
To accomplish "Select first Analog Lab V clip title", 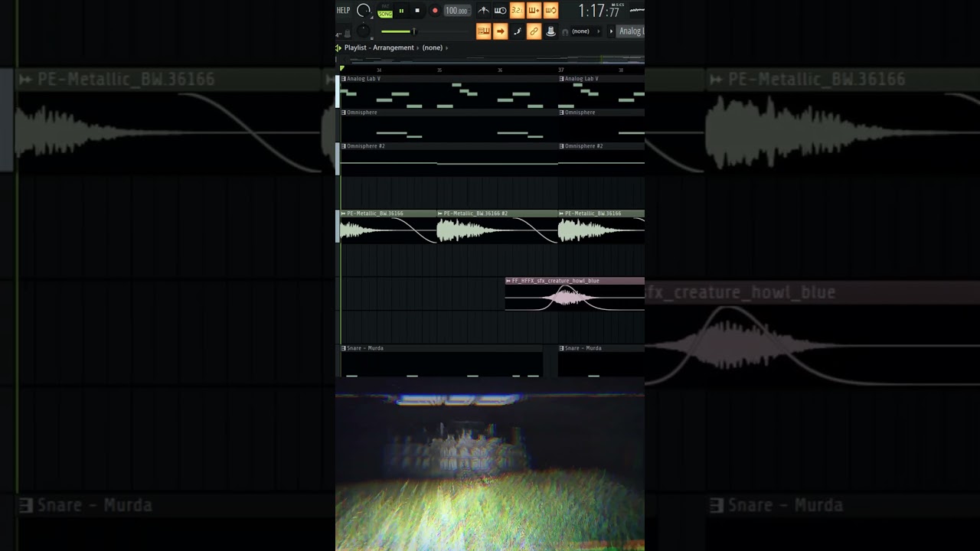I will click(x=364, y=79).
